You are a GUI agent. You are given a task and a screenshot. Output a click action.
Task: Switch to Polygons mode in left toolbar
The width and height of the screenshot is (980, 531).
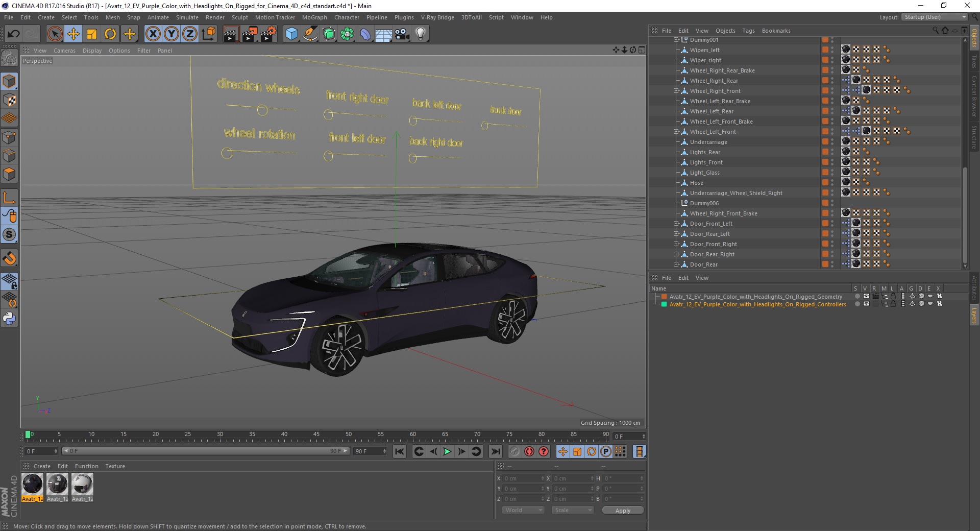point(9,174)
